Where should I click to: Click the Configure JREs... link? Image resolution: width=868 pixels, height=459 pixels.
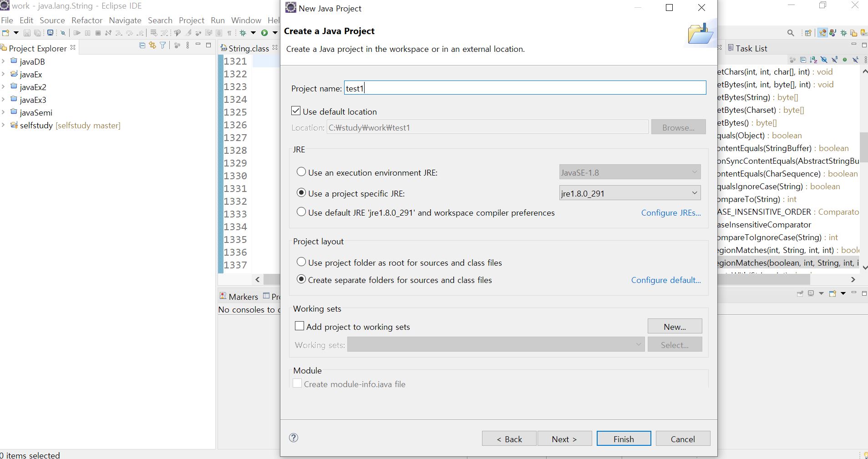click(x=671, y=212)
